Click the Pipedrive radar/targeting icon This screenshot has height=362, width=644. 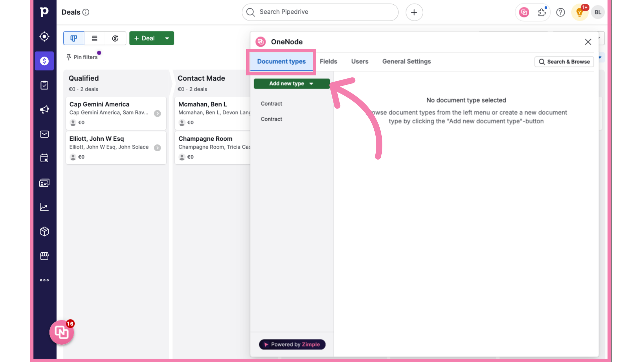(44, 37)
